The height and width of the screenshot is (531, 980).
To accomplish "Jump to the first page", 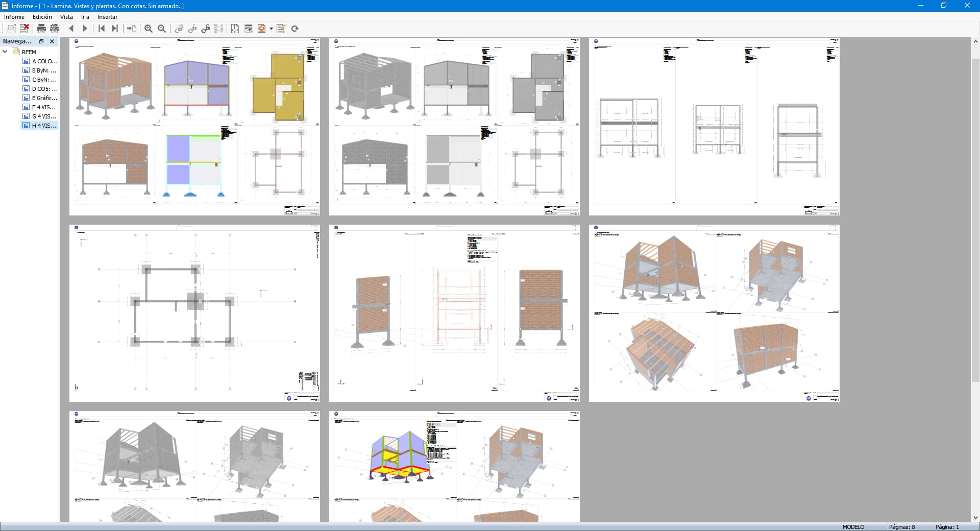I will [x=102, y=29].
